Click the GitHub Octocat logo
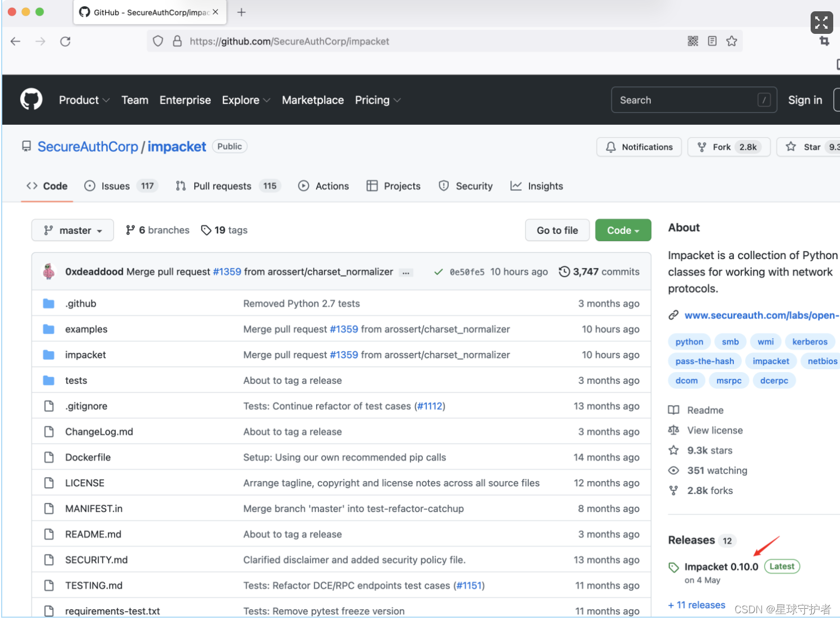The width and height of the screenshot is (840, 620). coord(31,99)
